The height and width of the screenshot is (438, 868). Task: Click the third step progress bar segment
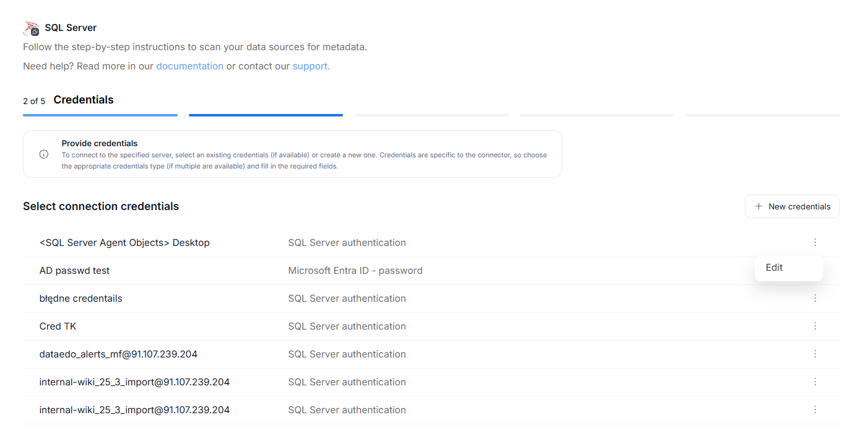[431, 115]
